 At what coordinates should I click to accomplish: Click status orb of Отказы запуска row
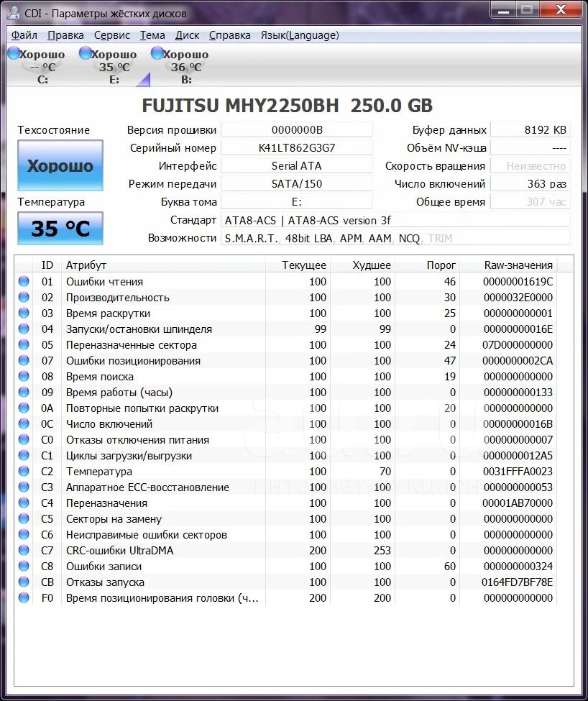point(24,582)
